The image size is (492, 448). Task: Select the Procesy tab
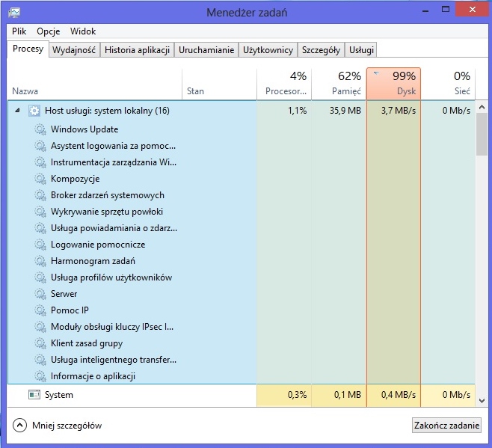28,49
